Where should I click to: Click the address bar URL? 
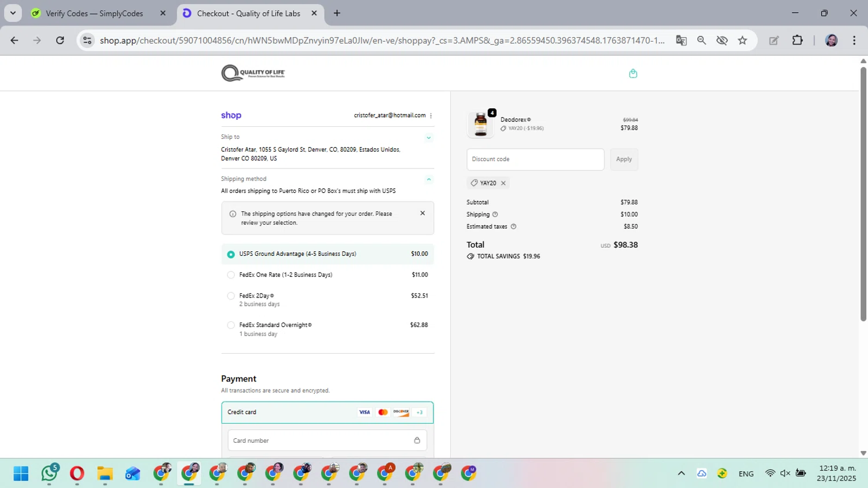coord(382,41)
